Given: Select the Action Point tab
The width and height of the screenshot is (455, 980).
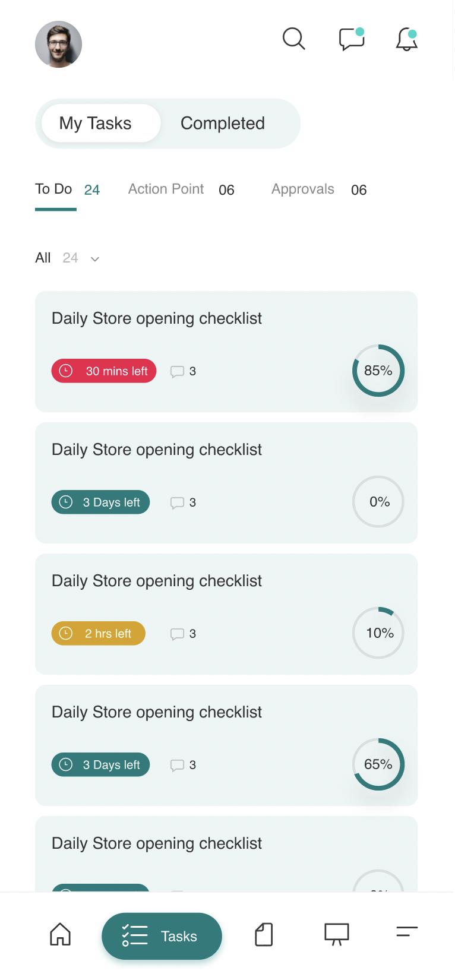Looking at the screenshot, I should [181, 189].
